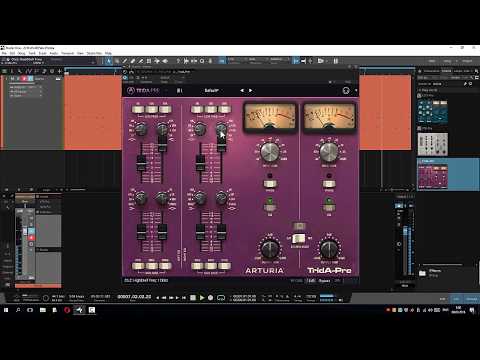Viewport: 480px width, 360px height.
Task: Click Studio One icon in taskbar
Action: (x=79, y=310)
